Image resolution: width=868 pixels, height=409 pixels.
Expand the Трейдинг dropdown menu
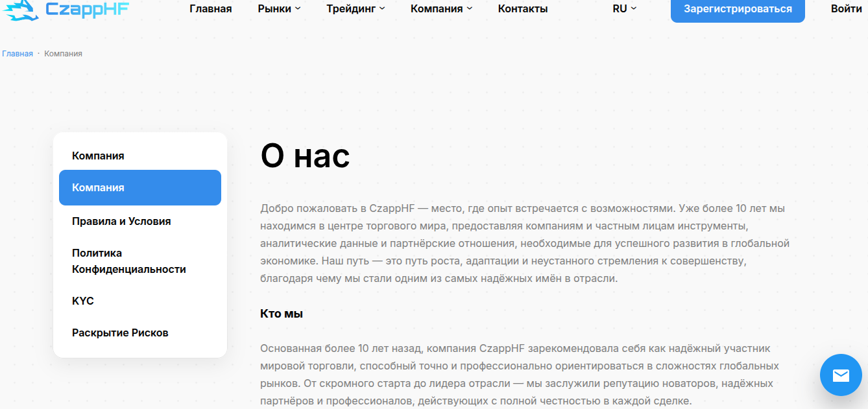356,8
